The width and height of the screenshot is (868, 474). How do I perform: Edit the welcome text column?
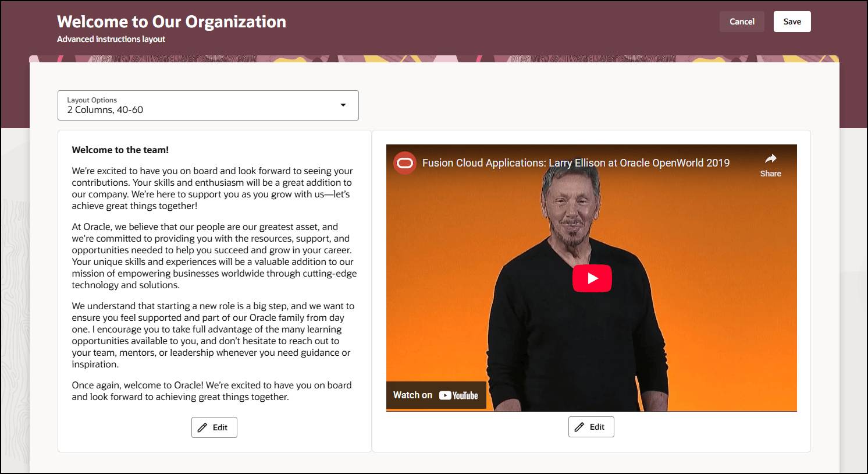(x=214, y=427)
